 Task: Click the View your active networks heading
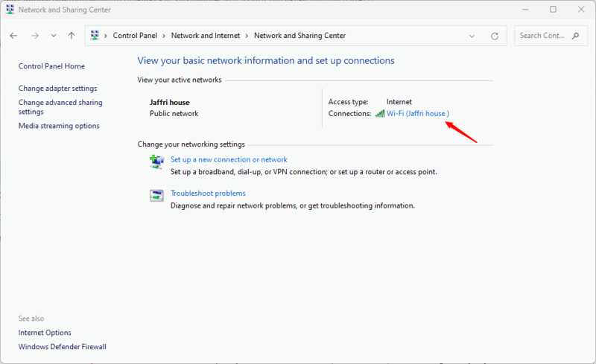coord(180,80)
